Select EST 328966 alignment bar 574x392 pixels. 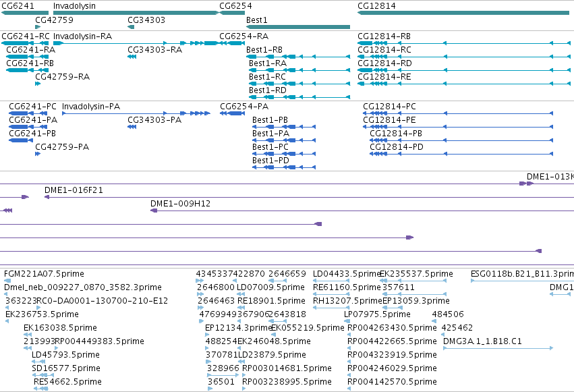(223, 375)
